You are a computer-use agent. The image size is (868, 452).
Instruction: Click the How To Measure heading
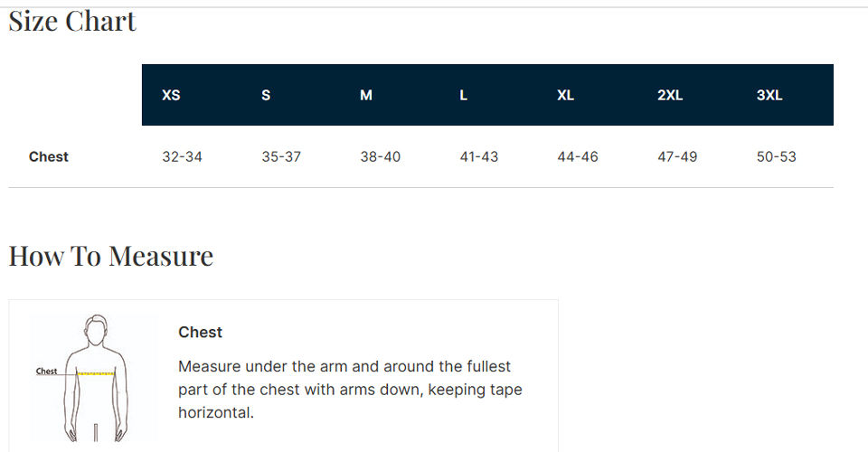pyautogui.click(x=111, y=256)
